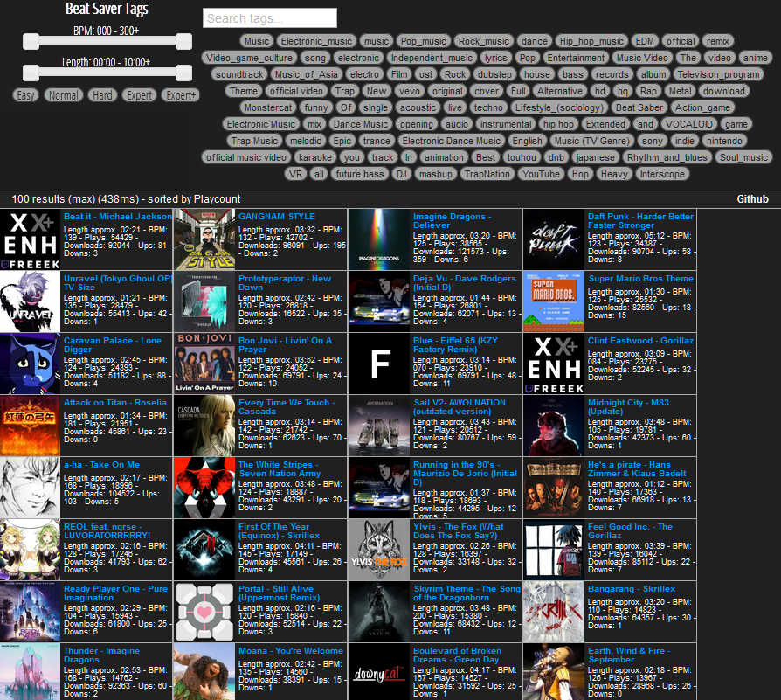Click right handle of Length slider
Screen dimensions: 781x700
click(183, 73)
